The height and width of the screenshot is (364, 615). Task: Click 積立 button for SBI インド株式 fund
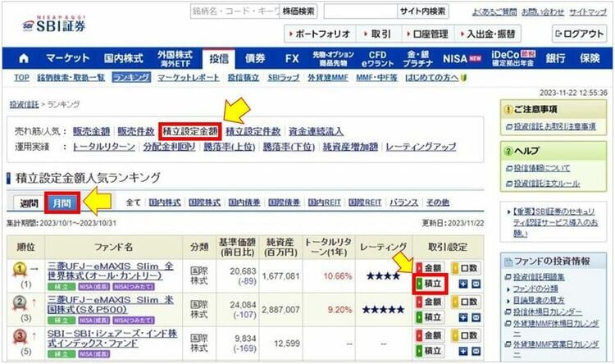pos(430,351)
